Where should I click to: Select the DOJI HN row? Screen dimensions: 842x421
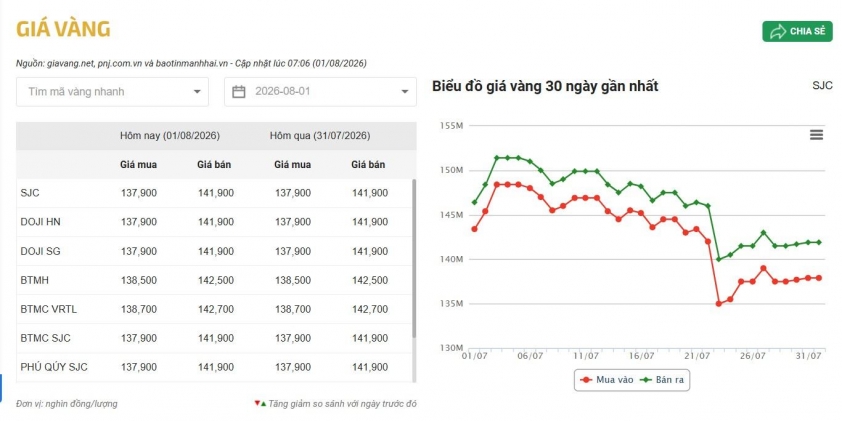click(214, 222)
